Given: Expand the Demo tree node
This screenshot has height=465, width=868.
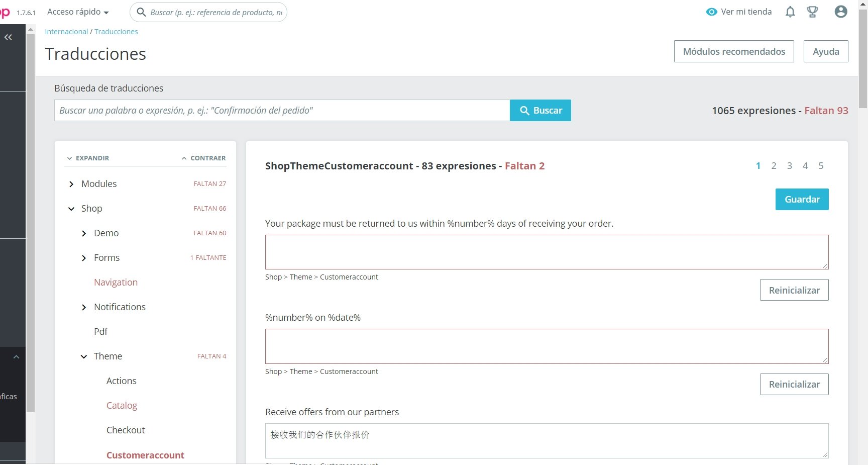Looking at the screenshot, I should coord(84,233).
